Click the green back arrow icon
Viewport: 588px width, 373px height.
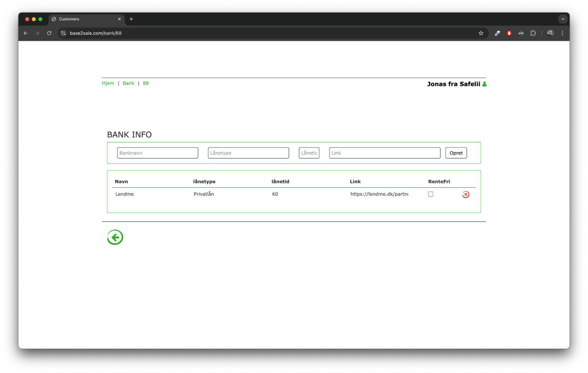[115, 237]
